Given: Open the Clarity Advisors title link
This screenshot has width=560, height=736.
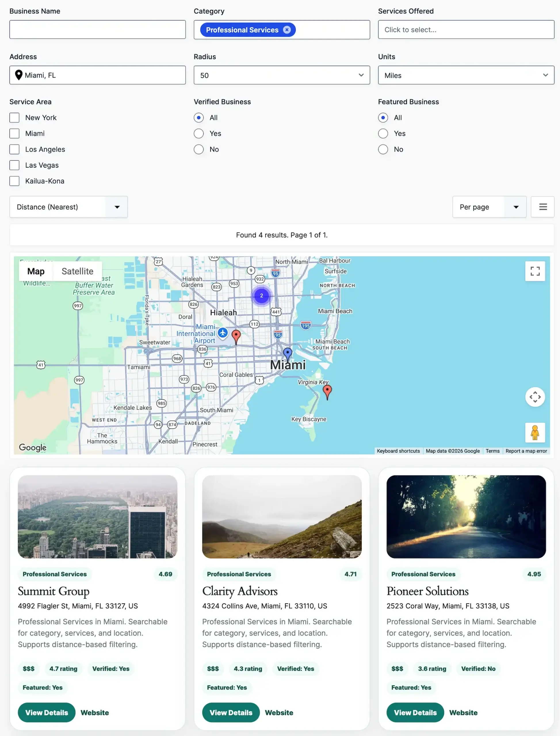Looking at the screenshot, I should click(240, 591).
